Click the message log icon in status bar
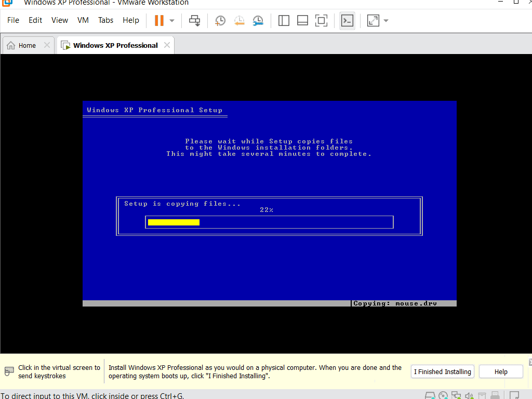This screenshot has width=532, height=399. pyautogui.click(x=514, y=395)
